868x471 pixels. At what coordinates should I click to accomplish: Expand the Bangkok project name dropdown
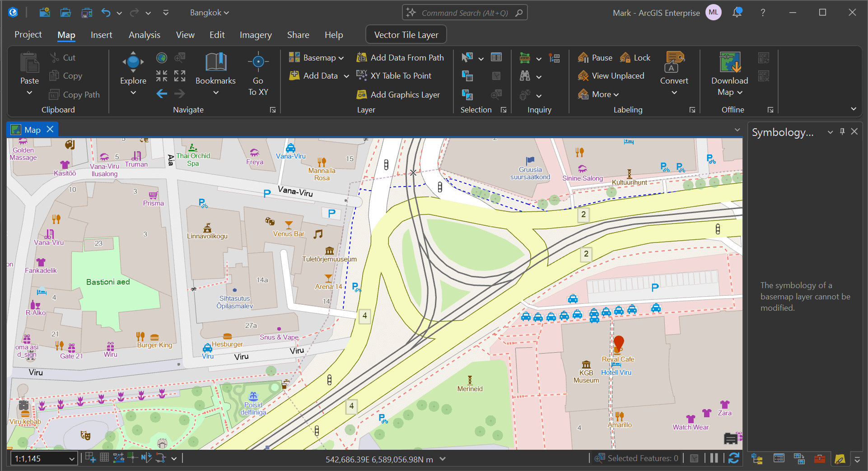[x=210, y=13]
